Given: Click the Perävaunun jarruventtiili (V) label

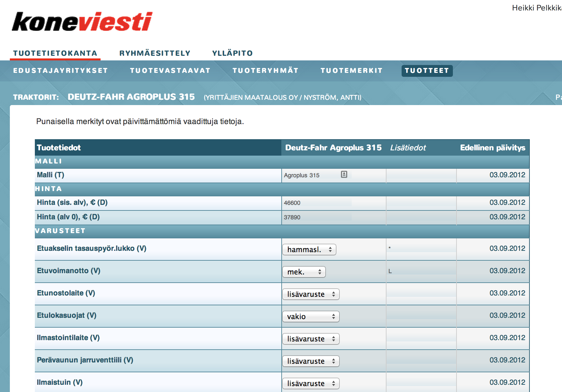Looking at the screenshot, I should (85, 360).
